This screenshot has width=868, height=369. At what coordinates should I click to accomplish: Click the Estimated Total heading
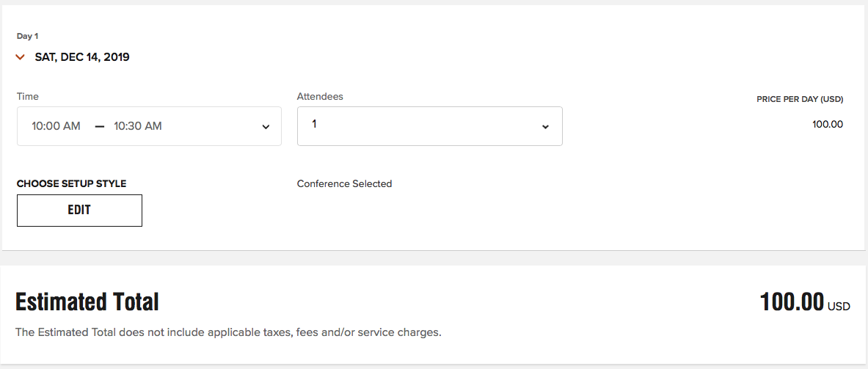point(87,302)
